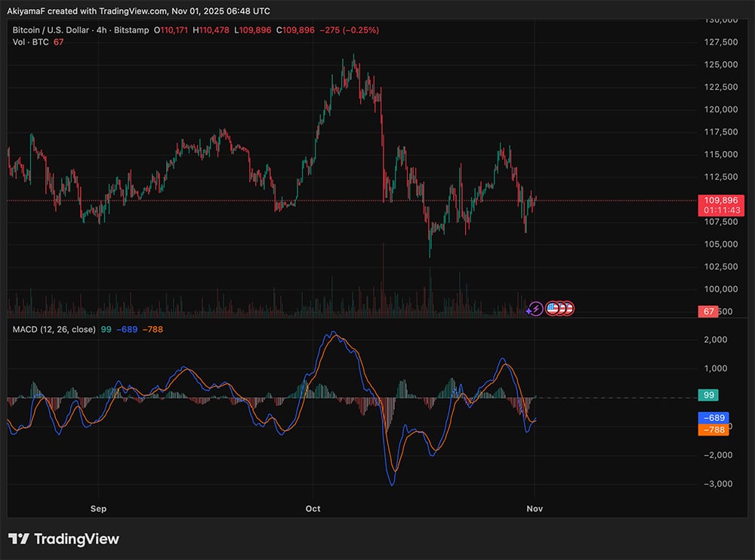Click the Sep label on time axis

click(x=98, y=509)
